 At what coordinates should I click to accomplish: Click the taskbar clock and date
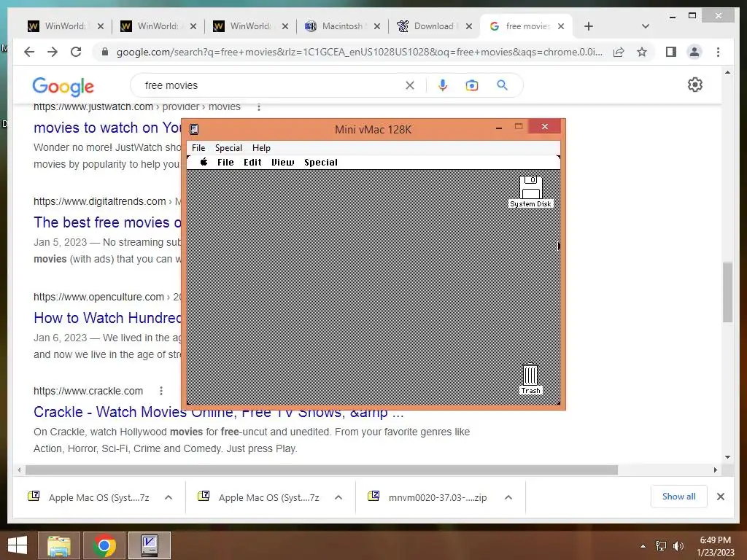(715, 546)
